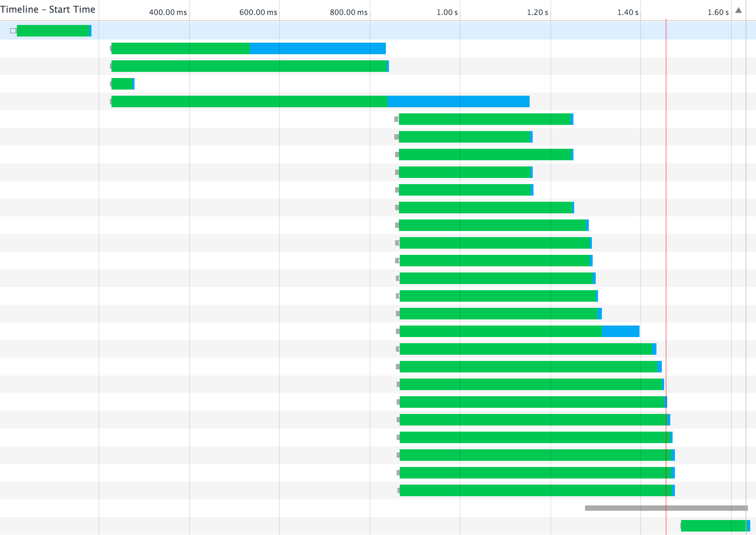Click the 1.20 s time label

point(537,12)
